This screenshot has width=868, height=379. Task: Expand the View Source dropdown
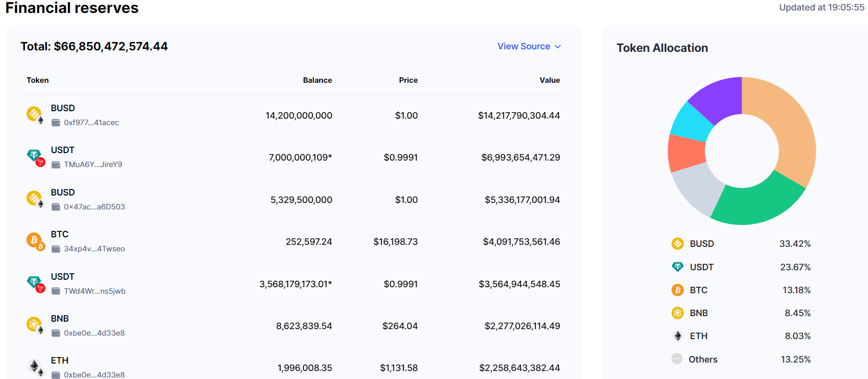(529, 46)
